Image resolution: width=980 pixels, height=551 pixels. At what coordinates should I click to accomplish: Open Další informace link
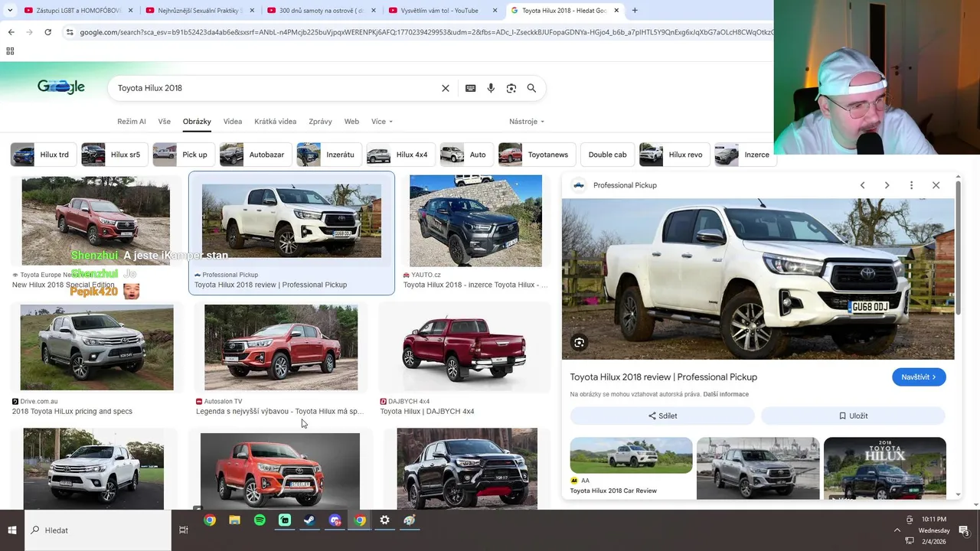click(x=726, y=394)
